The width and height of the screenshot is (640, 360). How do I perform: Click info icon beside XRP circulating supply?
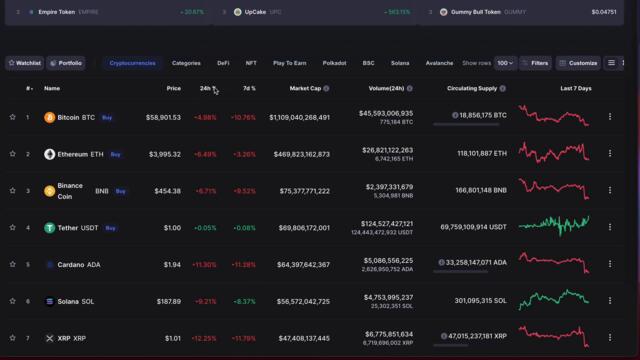[444, 336]
